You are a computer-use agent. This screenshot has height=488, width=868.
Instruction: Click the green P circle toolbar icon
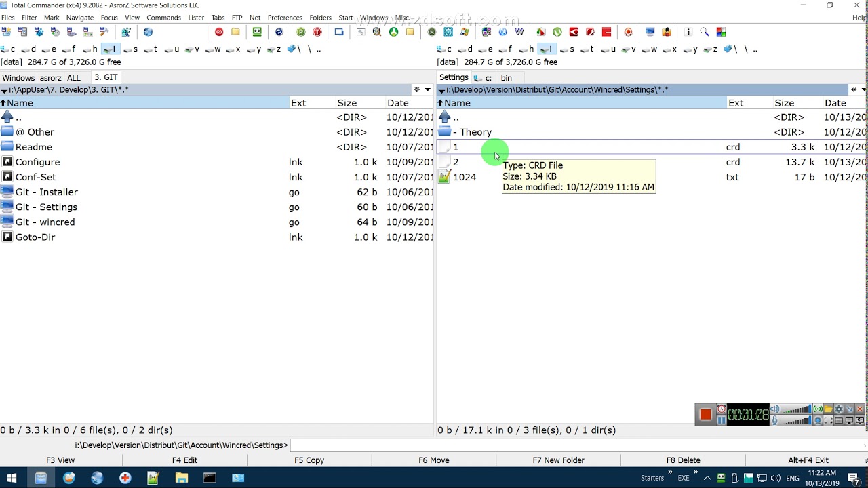point(301,32)
